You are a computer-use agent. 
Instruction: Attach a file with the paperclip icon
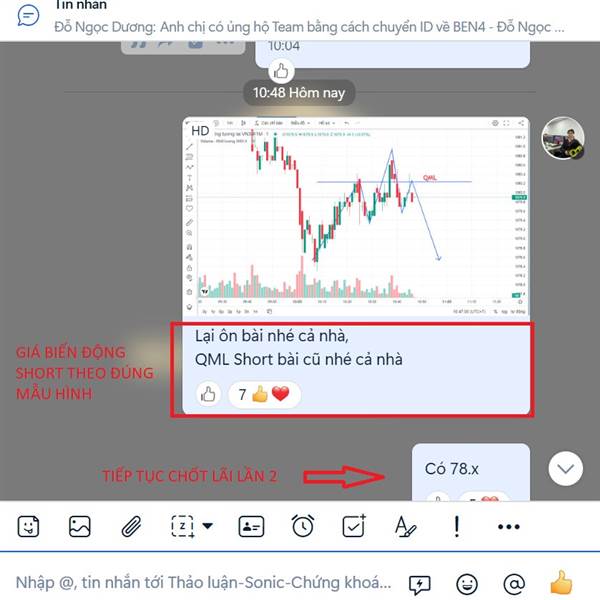tap(131, 527)
